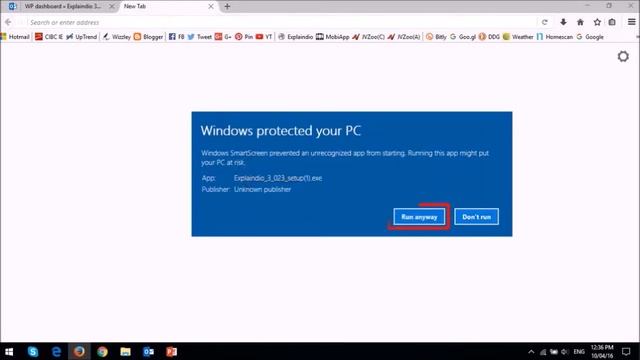Open the network status tray icon

pos(543,351)
